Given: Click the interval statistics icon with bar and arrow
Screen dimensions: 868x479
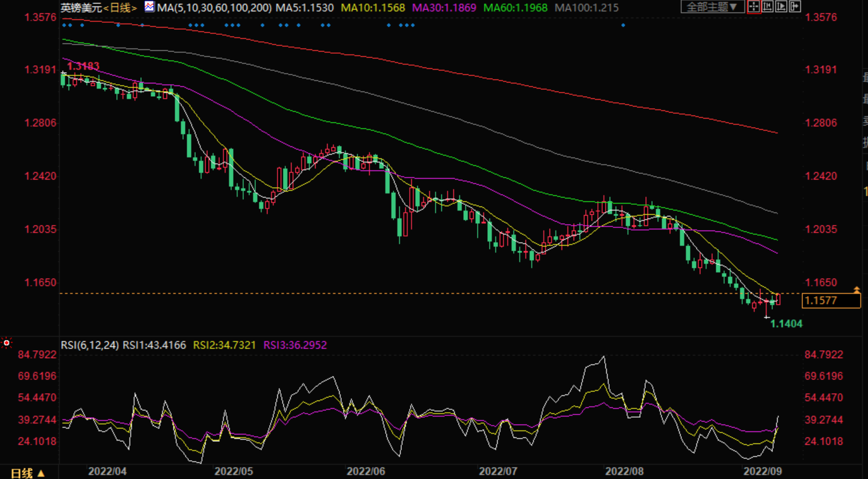Looking at the screenshot, I should (x=767, y=6).
